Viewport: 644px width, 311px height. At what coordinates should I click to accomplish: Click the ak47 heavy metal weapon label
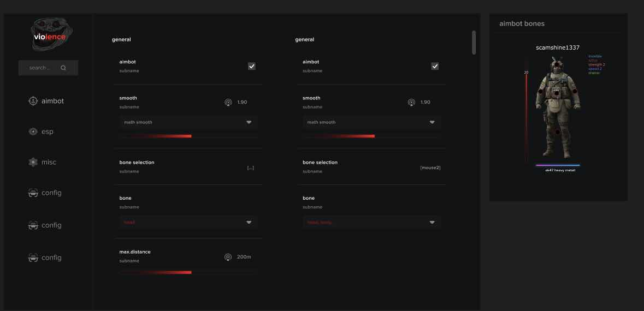click(x=560, y=170)
